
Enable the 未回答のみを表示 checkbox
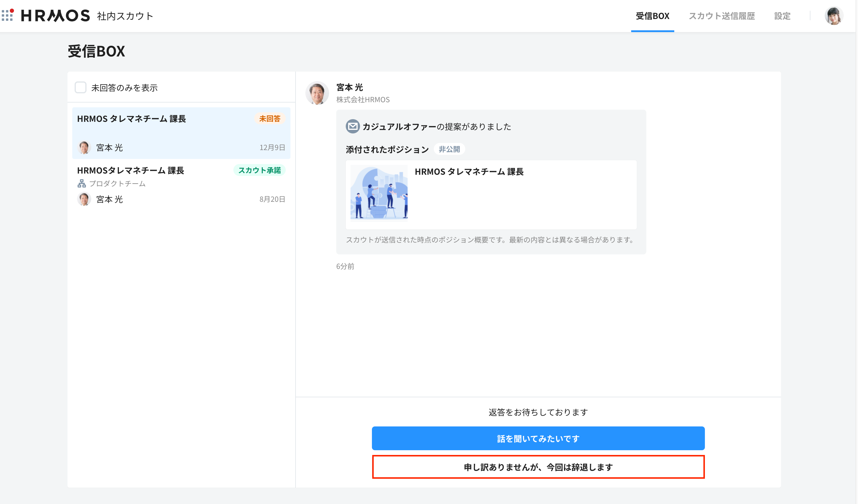pyautogui.click(x=81, y=87)
